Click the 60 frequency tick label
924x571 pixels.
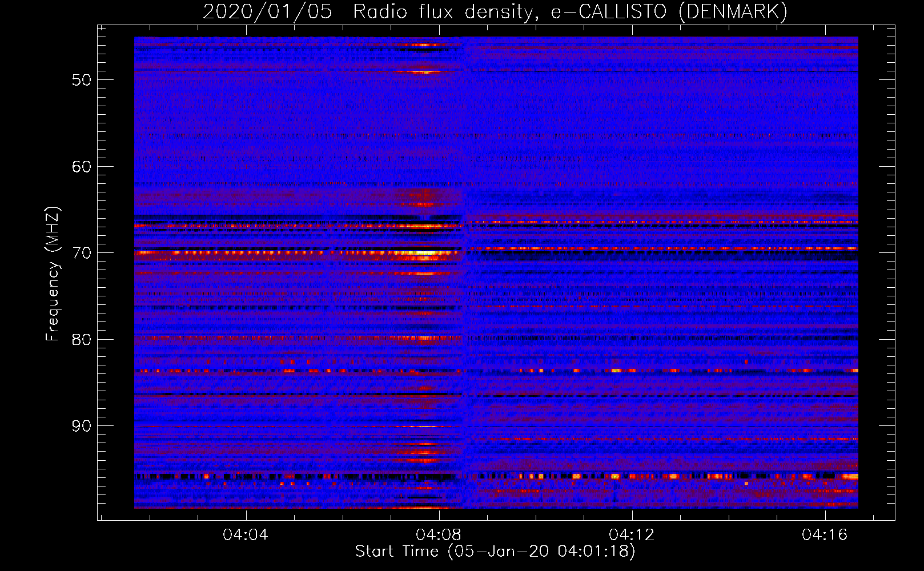coord(82,167)
